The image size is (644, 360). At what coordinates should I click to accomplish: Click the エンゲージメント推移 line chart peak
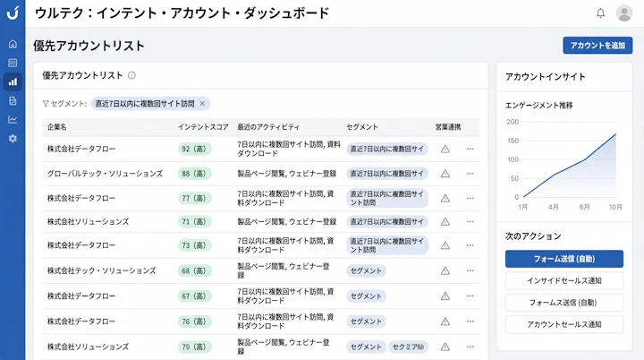point(615,134)
